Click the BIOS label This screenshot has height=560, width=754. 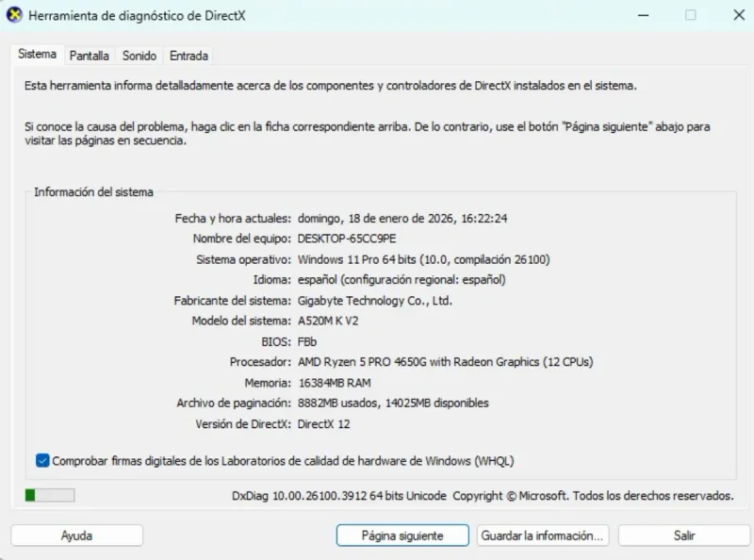coord(276,341)
